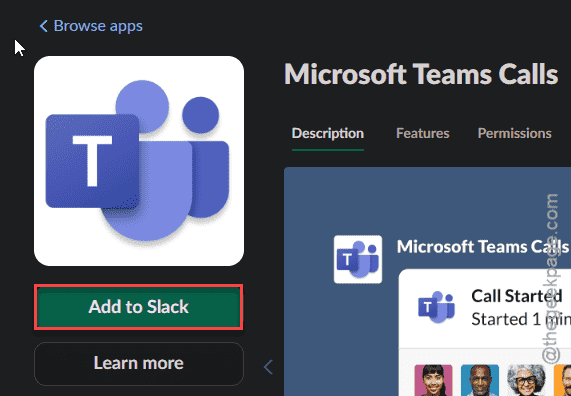Open the Learn more button
571x396 pixels.
[139, 363]
